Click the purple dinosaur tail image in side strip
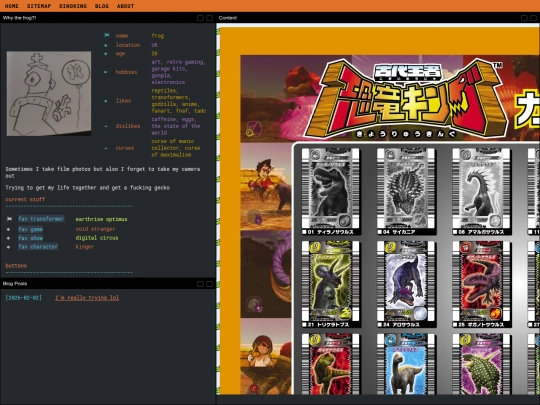 (266, 274)
